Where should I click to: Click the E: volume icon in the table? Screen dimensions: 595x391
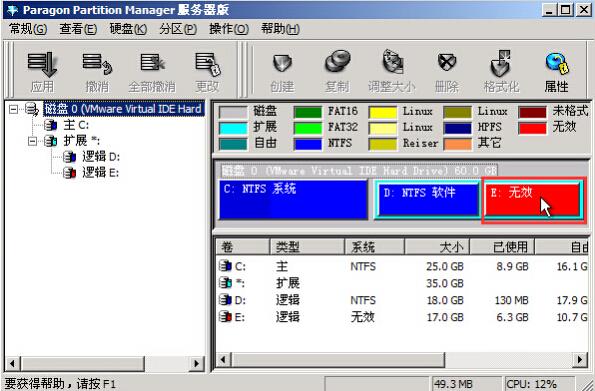coord(225,316)
